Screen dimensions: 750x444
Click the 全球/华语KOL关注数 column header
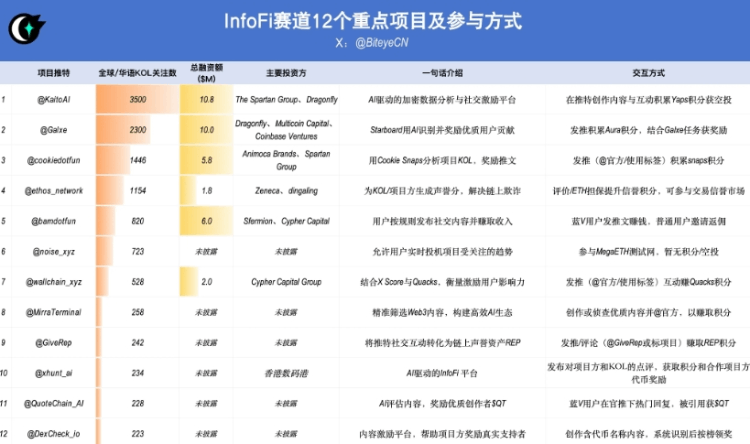(138, 73)
